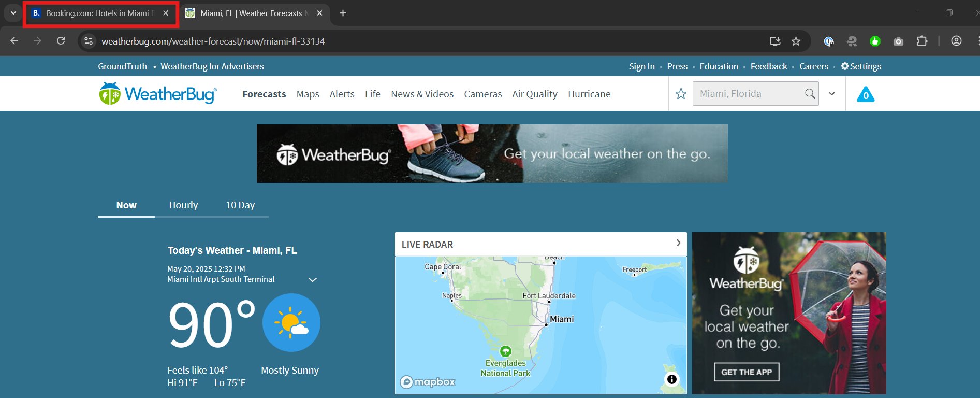Click the 90° temperature reading
Image resolution: width=980 pixels, height=398 pixels.
(x=212, y=325)
